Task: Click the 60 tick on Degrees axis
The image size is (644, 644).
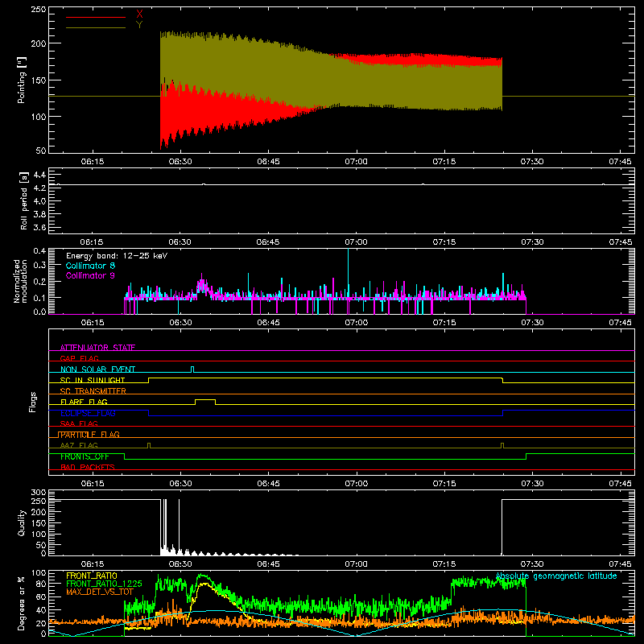Action: click(42, 597)
